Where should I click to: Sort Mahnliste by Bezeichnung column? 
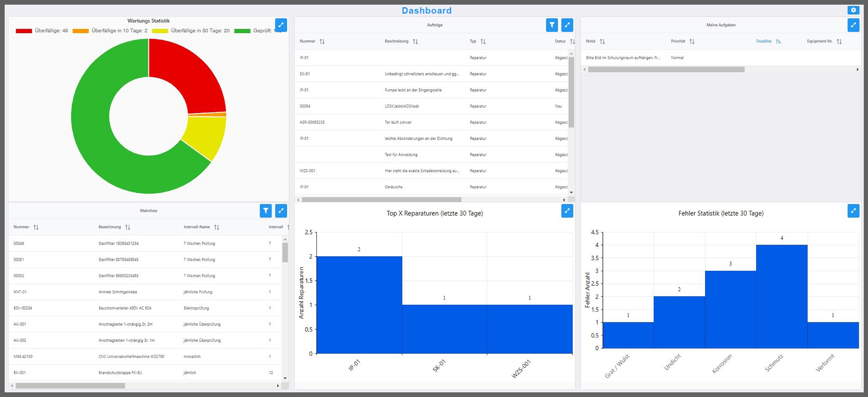[128, 227]
